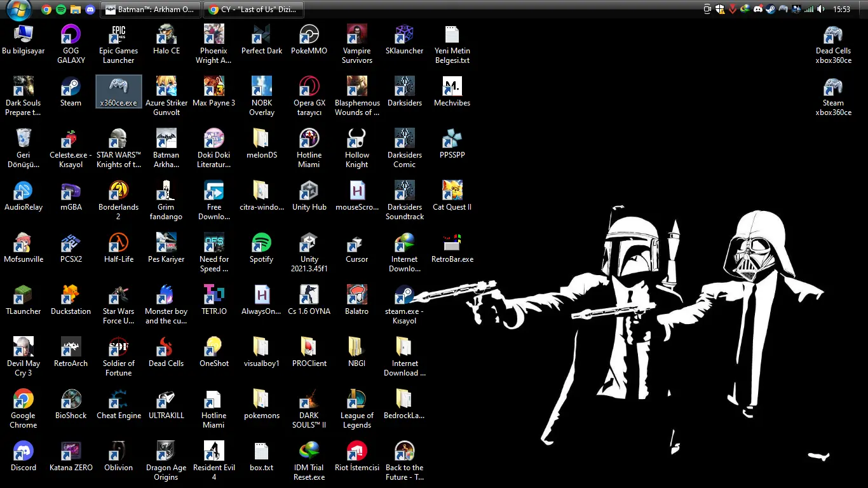The width and height of the screenshot is (868, 488).
Task: Select the Batman Arkham desktop shortcut
Action: coord(166,148)
